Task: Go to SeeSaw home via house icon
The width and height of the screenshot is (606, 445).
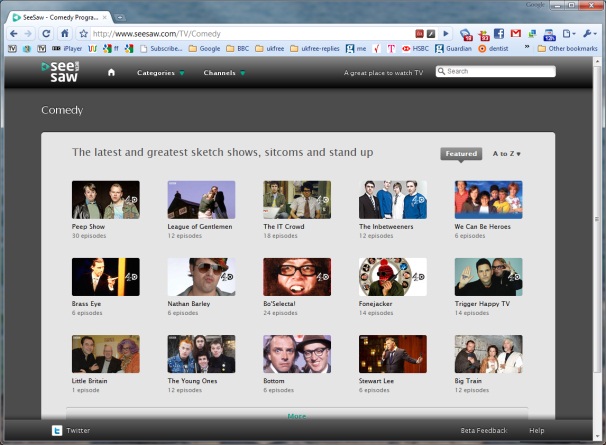Action: (x=111, y=72)
